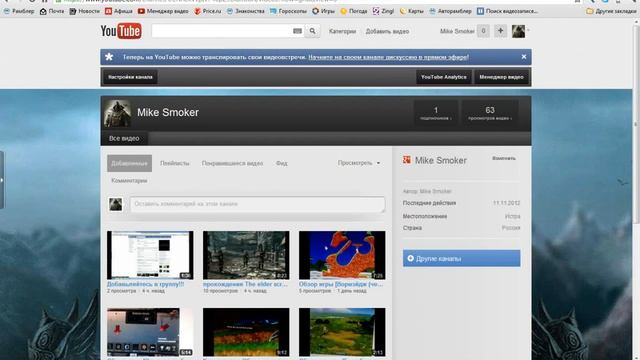
Task: Open the Другие закладки folder
Action: (x=611, y=11)
